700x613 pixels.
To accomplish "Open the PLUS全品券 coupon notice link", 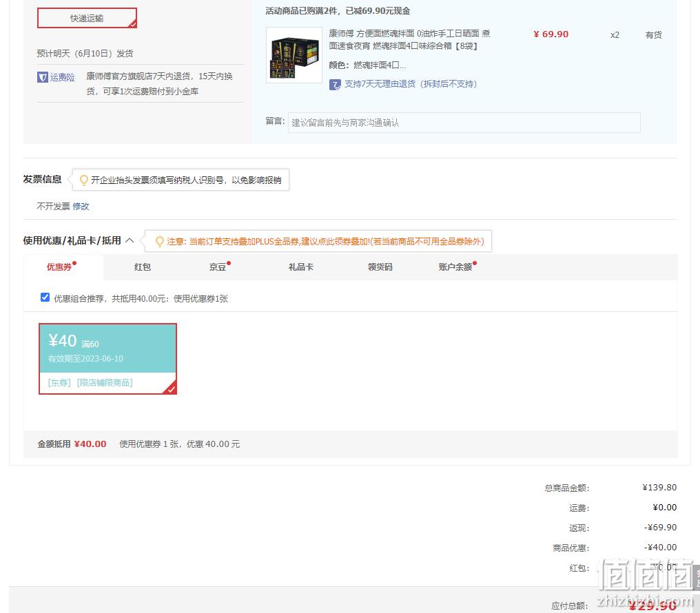I will coord(325,241).
